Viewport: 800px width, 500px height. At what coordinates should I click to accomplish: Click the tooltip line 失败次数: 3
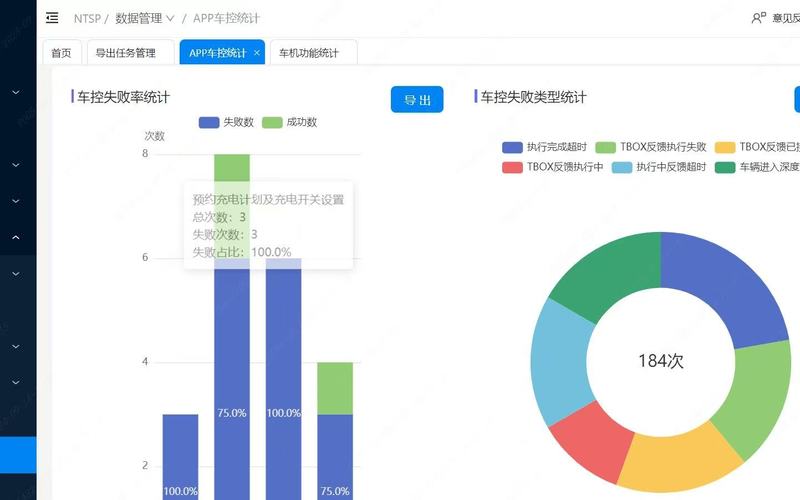click(225, 235)
